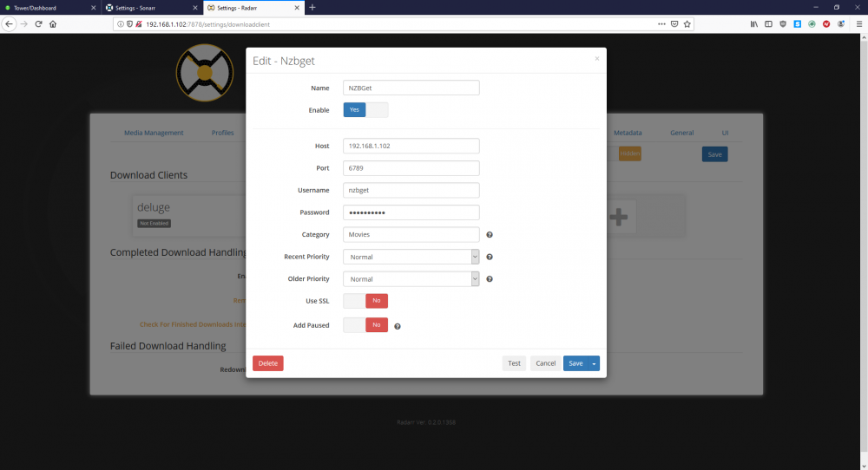Toggle the Use SSL switch
868x470 pixels.
click(x=365, y=301)
